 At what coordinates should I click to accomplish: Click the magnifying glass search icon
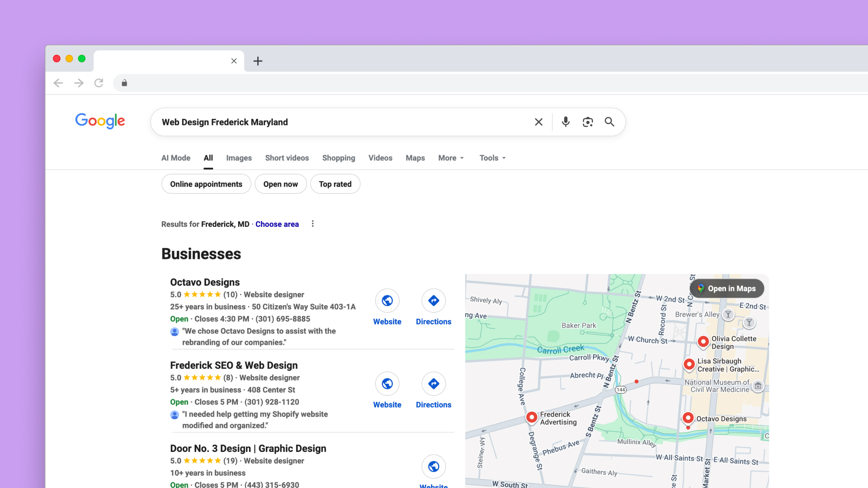tap(609, 122)
